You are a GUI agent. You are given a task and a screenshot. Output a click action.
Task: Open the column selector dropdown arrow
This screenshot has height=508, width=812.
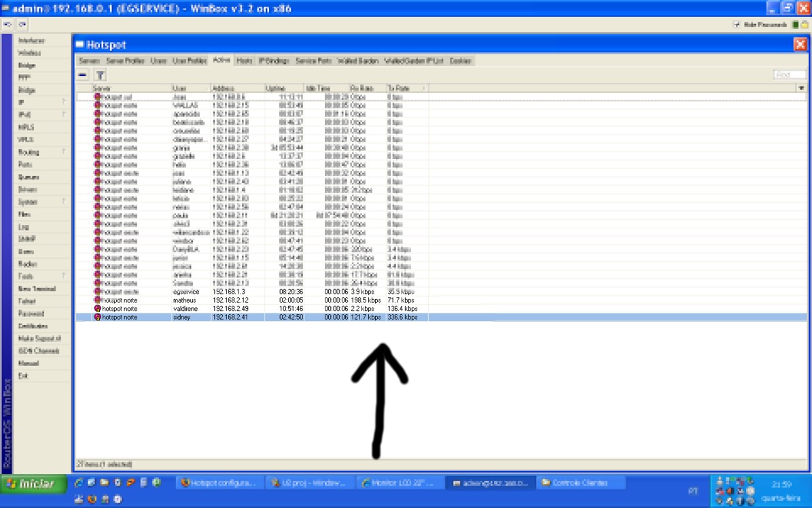pos(802,88)
